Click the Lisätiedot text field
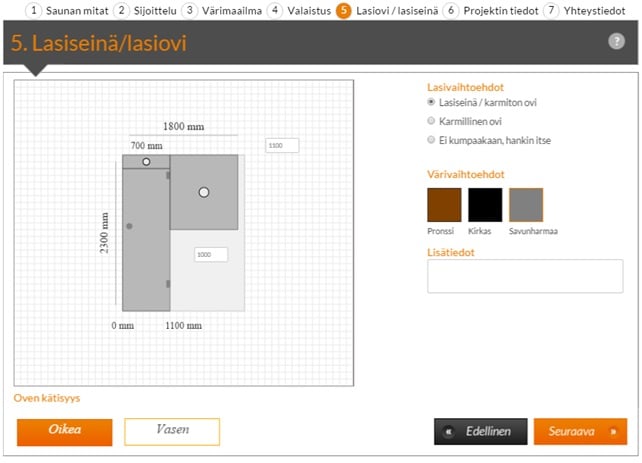The height and width of the screenshot is (463, 642). point(524,277)
